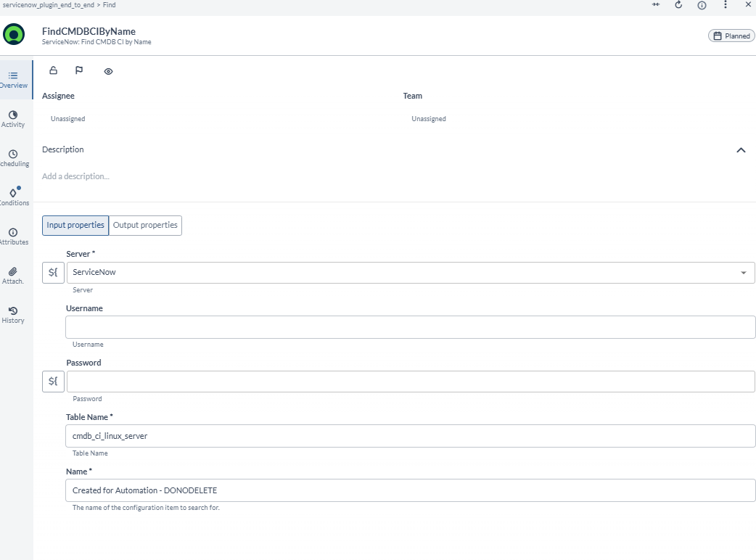
Task: View the Attributes panel
Action: tap(12, 236)
